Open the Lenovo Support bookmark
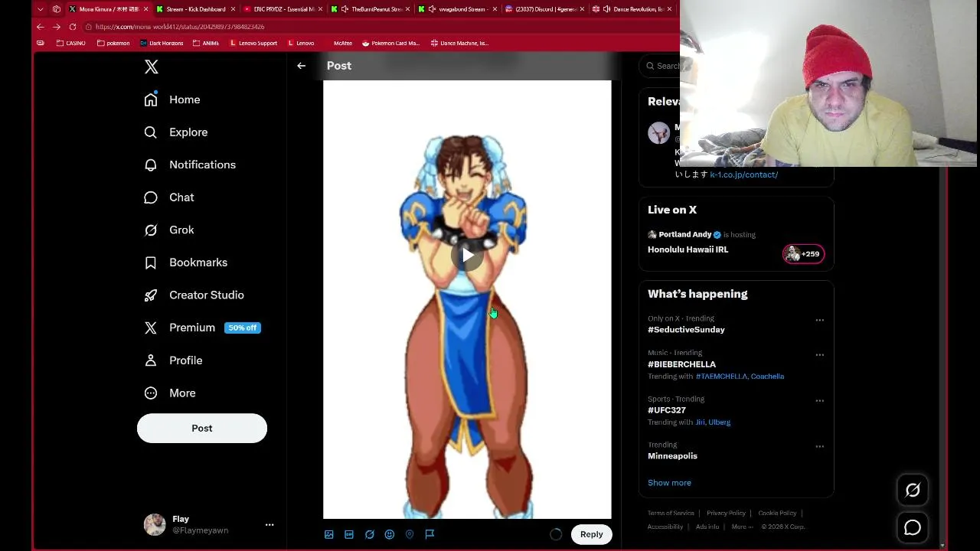Screen dimensions: 980x551 253,44
